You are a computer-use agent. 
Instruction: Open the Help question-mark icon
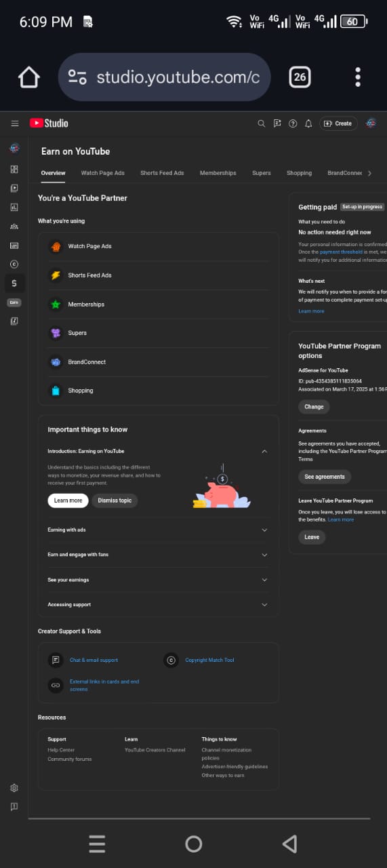(x=293, y=123)
